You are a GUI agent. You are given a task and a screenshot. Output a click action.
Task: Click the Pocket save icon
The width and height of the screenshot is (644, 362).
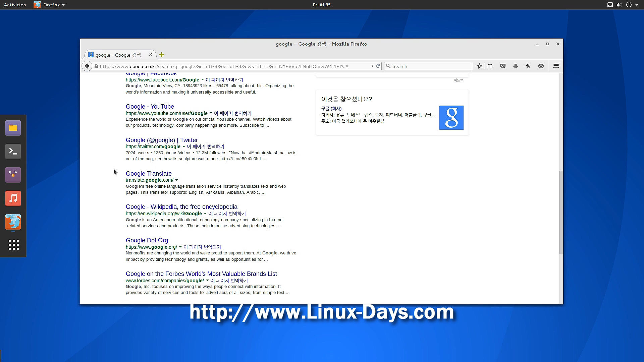502,66
